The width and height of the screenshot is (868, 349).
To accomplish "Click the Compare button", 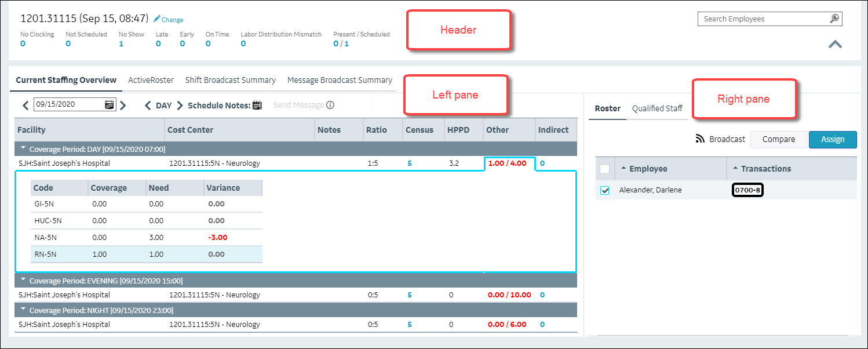I will (778, 140).
